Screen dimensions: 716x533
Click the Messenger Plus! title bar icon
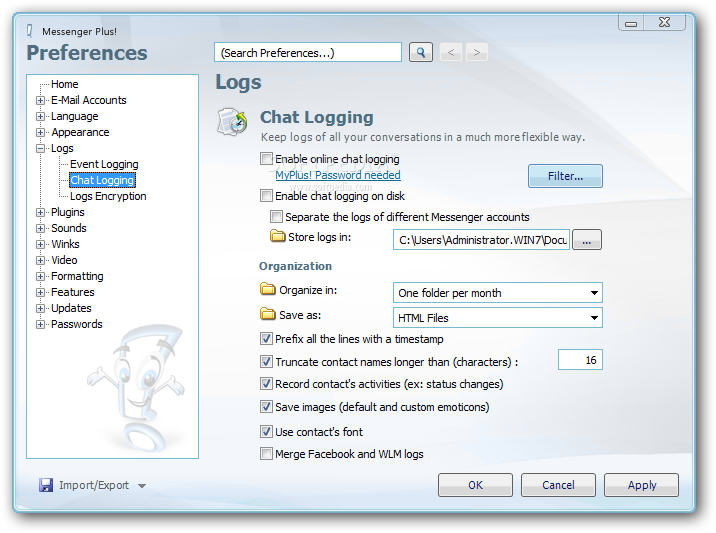pyautogui.click(x=30, y=31)
